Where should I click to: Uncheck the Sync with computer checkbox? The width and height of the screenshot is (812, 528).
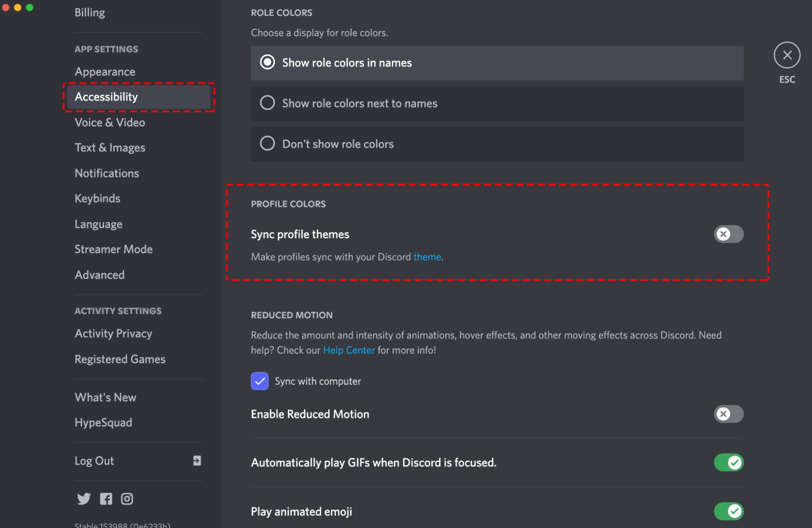pyautogui.click(x=260, y=381)
